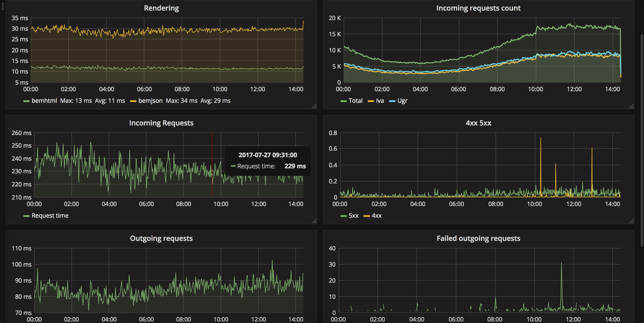Screen dimensions: 644x323
Task: Click the Rendering panel resize handle
Action: 314,106
